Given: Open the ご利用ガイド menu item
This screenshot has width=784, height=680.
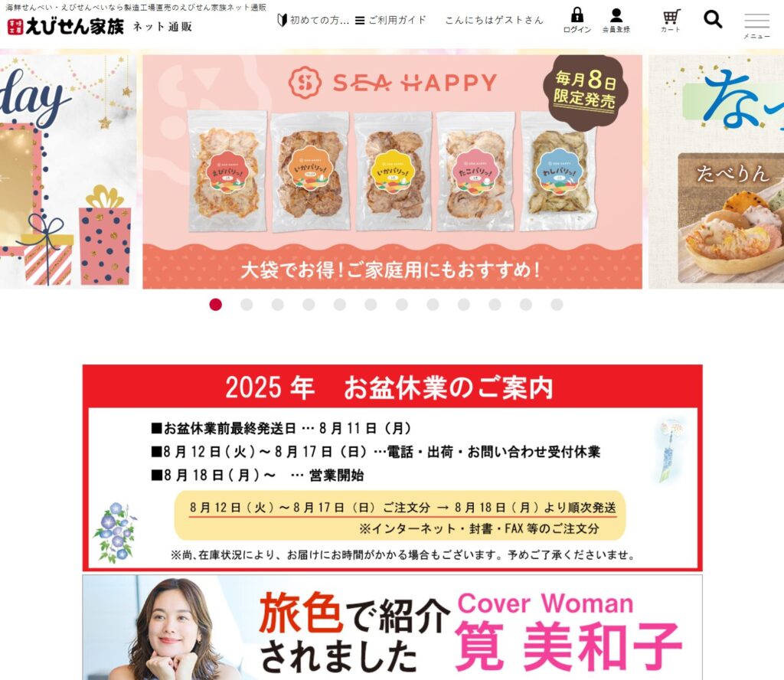Looking at the screenshot, I should point(397,20).
